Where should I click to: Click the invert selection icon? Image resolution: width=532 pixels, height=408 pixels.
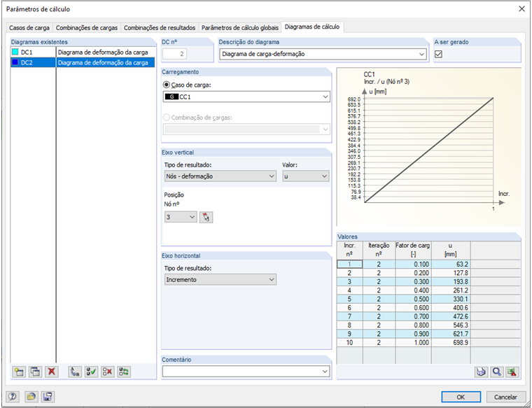[124, 372]
